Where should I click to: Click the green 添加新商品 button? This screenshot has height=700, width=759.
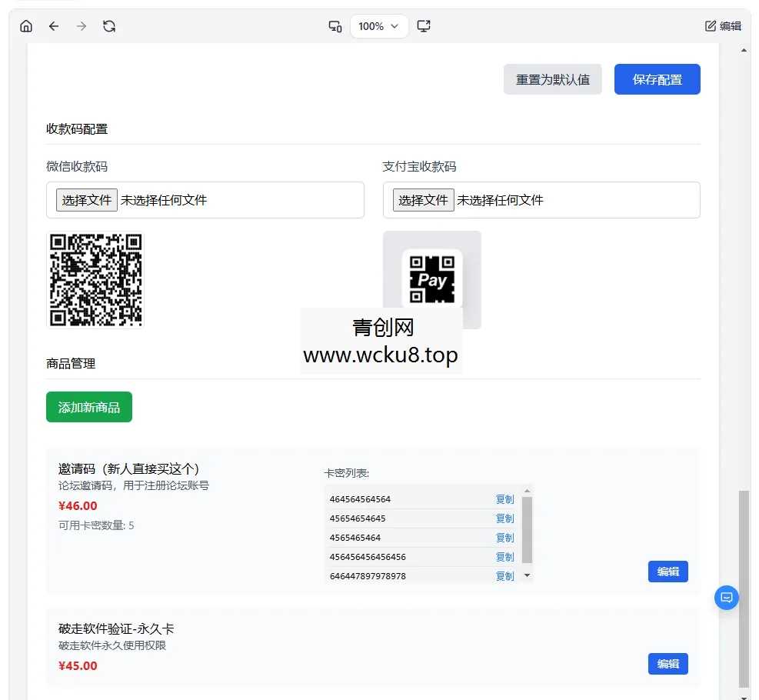pyautogui.click(x=88, y=407)
